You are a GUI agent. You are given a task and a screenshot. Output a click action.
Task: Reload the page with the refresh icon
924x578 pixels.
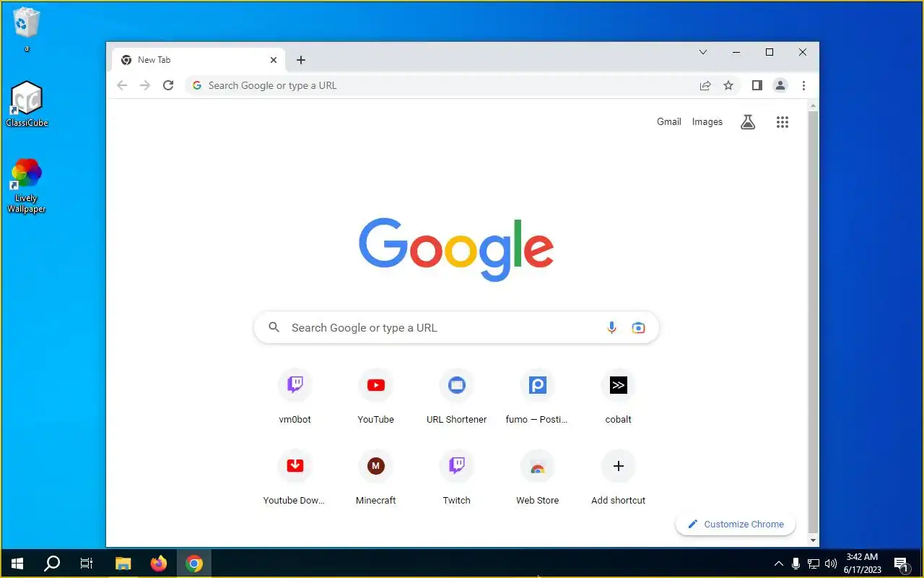(x=168, y=85)
